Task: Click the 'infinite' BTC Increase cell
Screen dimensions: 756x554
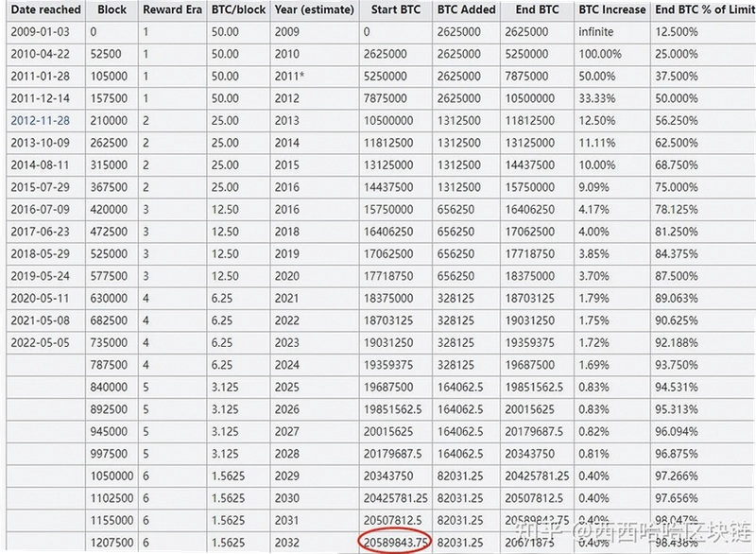Action: pos(596,32)
